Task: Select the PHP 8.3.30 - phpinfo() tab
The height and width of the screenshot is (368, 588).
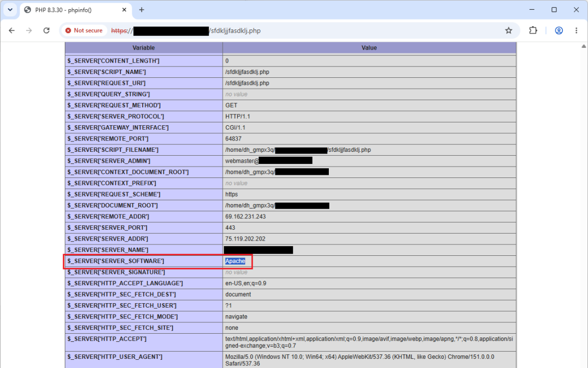Action: click(75, 10)
